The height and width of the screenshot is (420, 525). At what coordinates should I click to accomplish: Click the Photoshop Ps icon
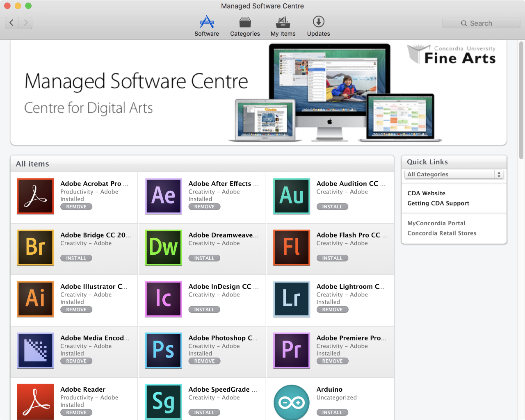(163, 351)
